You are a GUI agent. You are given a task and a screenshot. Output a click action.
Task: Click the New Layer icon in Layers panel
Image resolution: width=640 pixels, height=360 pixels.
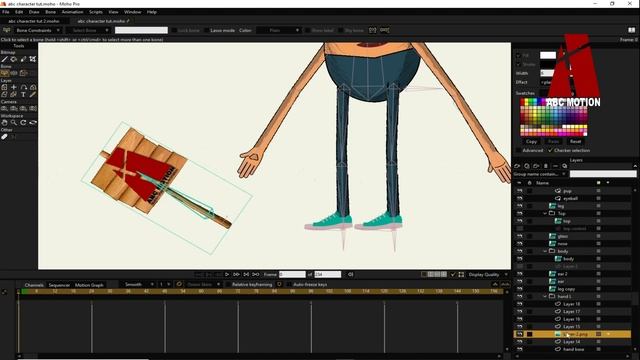point(517,166)
